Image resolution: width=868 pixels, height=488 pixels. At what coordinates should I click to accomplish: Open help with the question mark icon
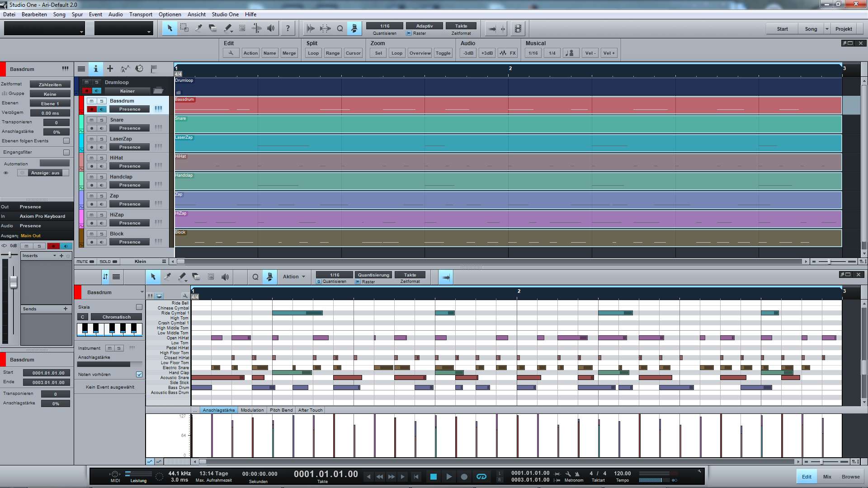click(x=288, y=28)
